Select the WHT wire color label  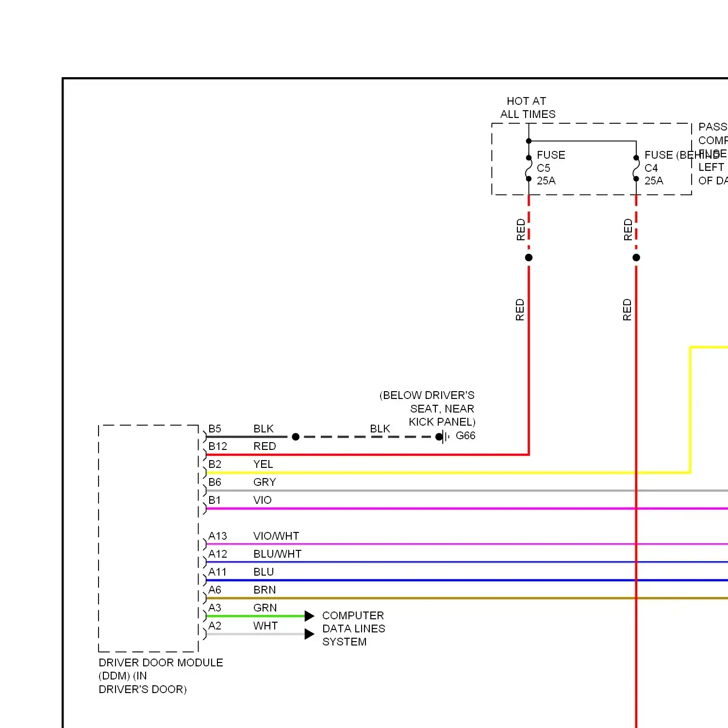click(x=265, y=626)
